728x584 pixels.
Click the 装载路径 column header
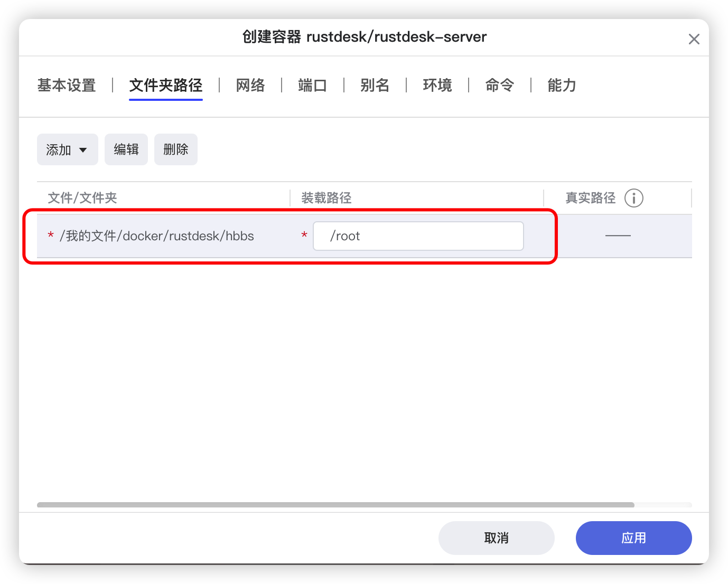(326, 198)
